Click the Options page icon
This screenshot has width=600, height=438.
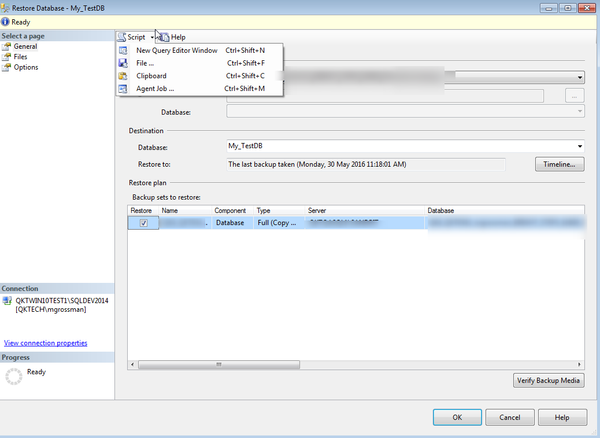pos(7,67)
